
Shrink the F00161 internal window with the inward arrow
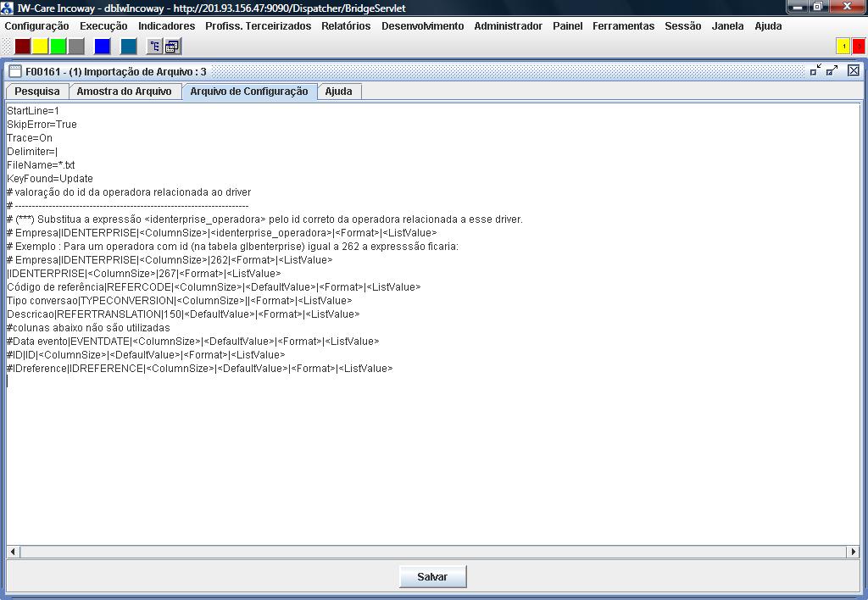(815, 71)
